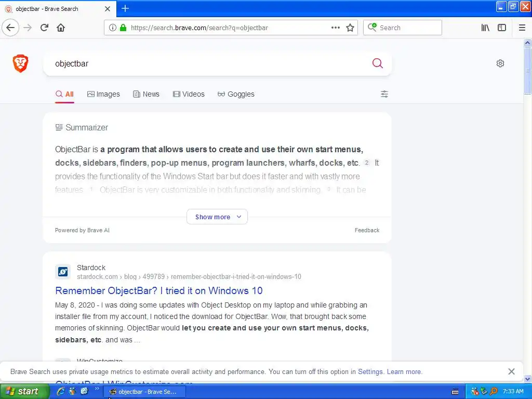Open the Windows Start menu

24,391
